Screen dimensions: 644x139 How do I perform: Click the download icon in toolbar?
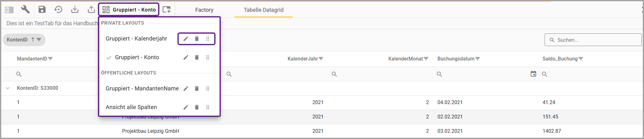pos(75,10)
